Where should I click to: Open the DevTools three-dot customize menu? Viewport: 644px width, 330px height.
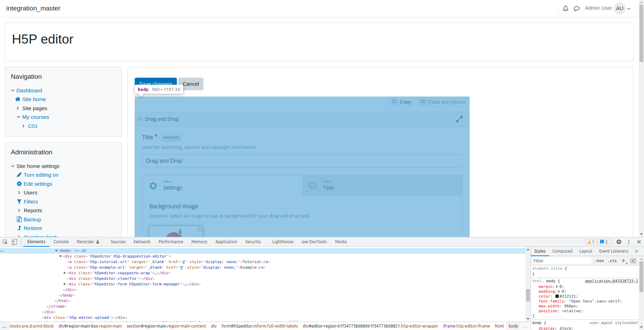629,242
